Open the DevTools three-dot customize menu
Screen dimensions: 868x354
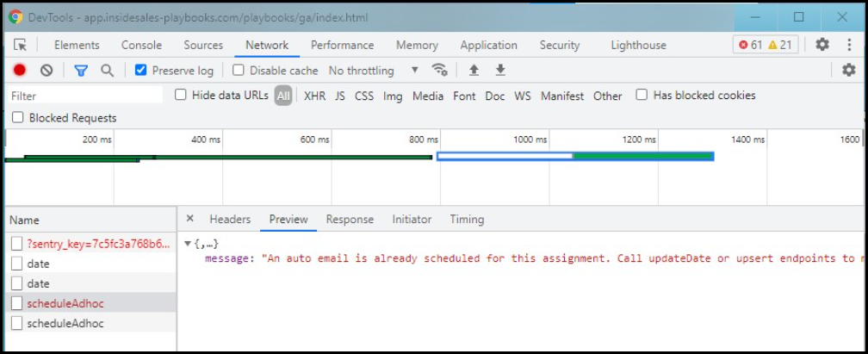pyautogui.click(x=849, y=44)
